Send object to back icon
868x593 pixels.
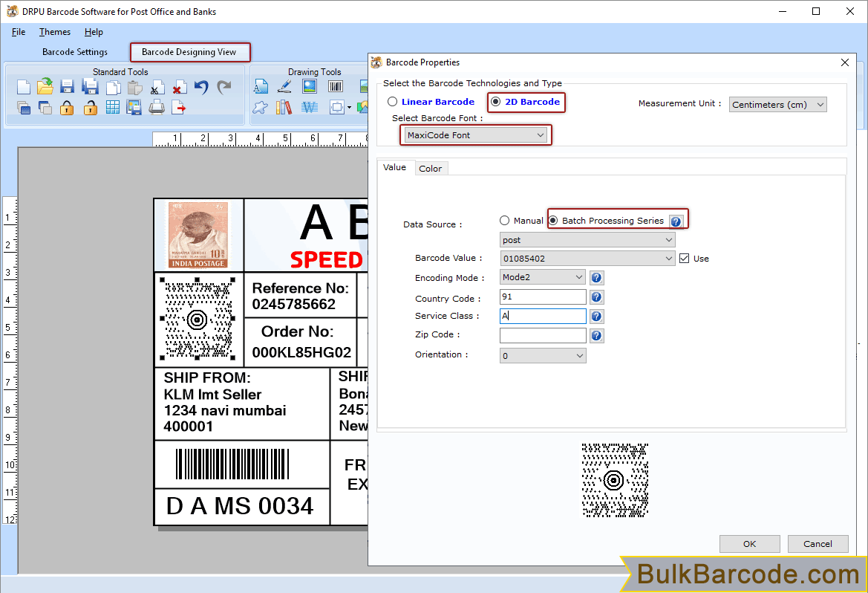tap(45, 108)
